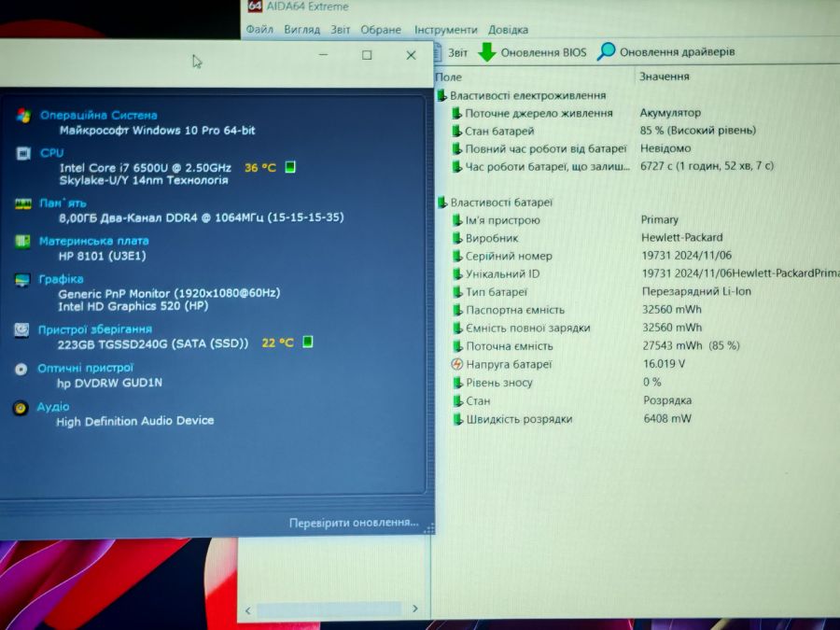The height and width of the screenshot is (630, 840).
Task: Open the Аудіо section link
Action: [52, 407]
